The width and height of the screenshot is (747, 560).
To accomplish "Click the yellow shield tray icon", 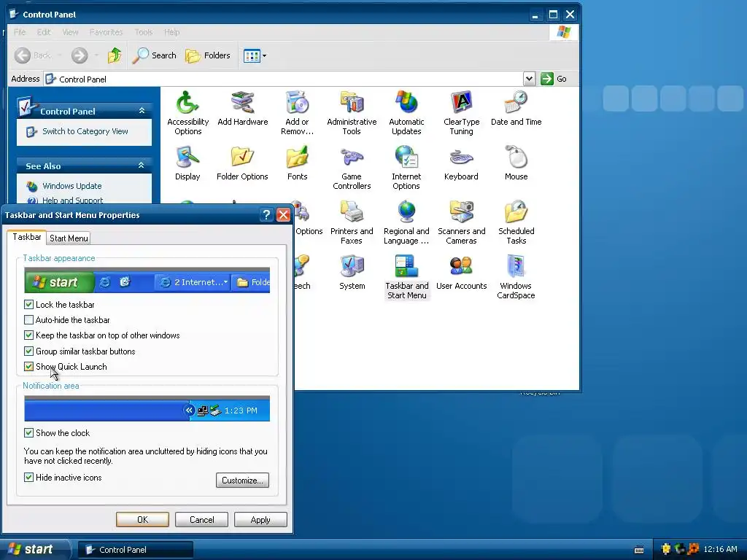I will [666, 550].
